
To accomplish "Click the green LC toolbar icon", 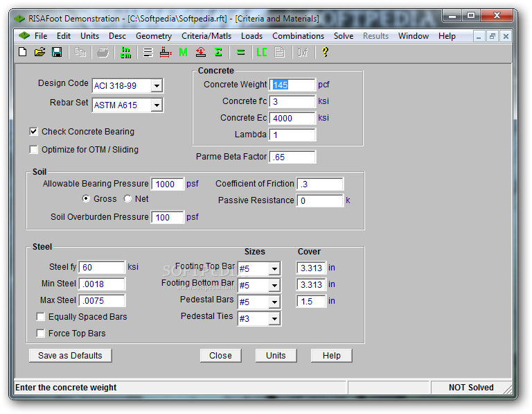I will click(x=262, y=52).
